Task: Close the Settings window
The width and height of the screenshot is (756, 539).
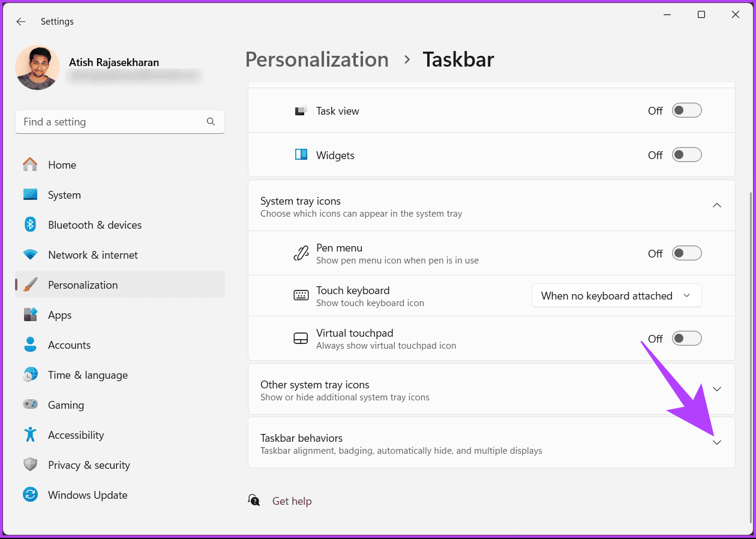Action: tap(736, 15)
